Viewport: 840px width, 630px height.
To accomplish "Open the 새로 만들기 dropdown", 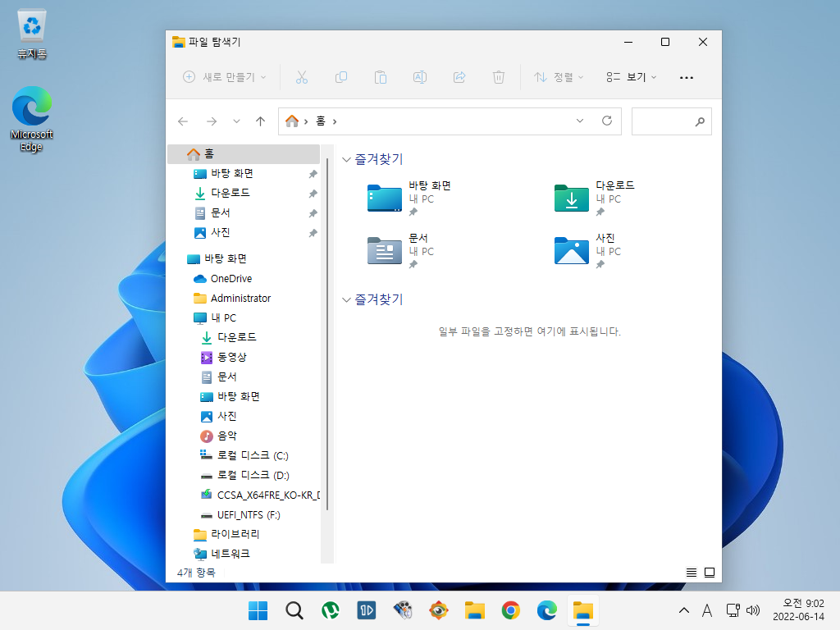I will (225, 77).
